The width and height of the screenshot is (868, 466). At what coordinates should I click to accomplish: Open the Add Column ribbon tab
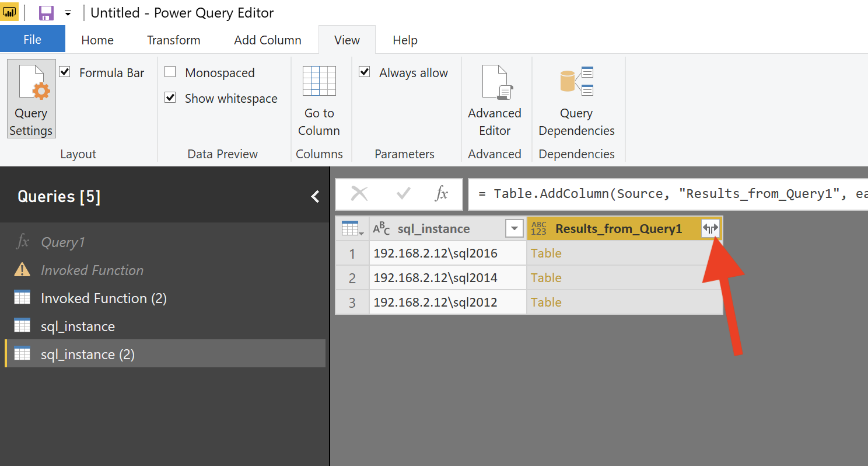coord(268,40)
